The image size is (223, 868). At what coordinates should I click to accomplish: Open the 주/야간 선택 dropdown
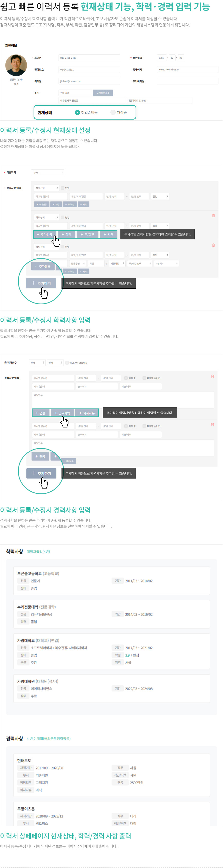(x=140, y=264)
